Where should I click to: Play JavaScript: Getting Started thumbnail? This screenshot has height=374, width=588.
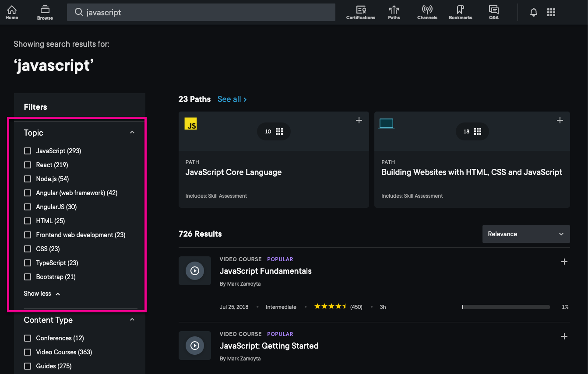(x=195, y=346)
